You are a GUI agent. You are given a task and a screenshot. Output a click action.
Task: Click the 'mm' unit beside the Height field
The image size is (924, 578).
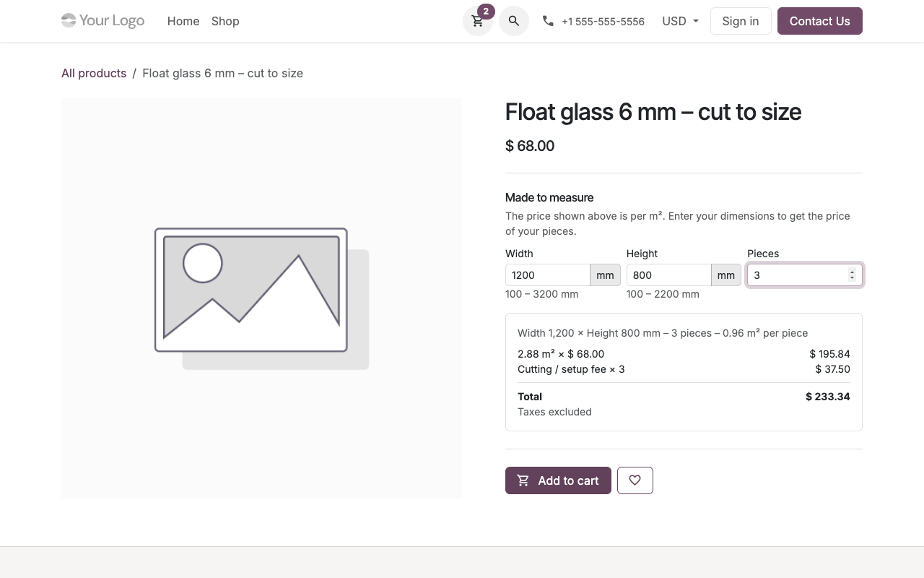tap(726, 275)
